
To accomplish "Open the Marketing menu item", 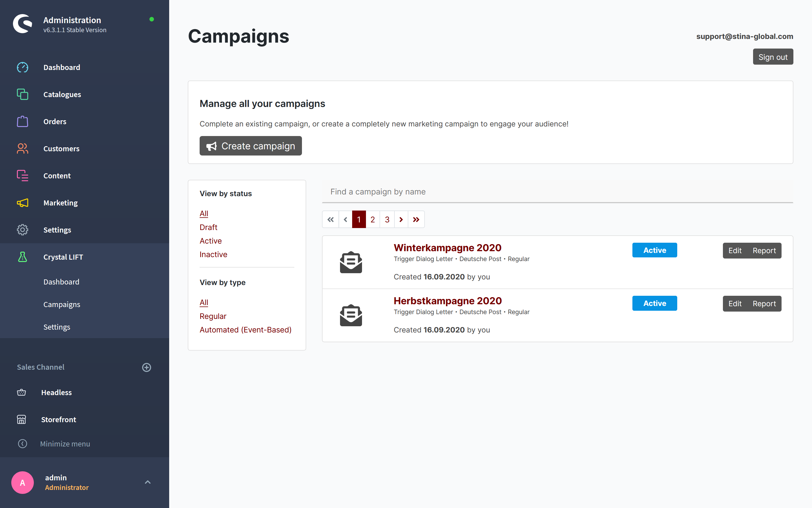I will point(60,203).
